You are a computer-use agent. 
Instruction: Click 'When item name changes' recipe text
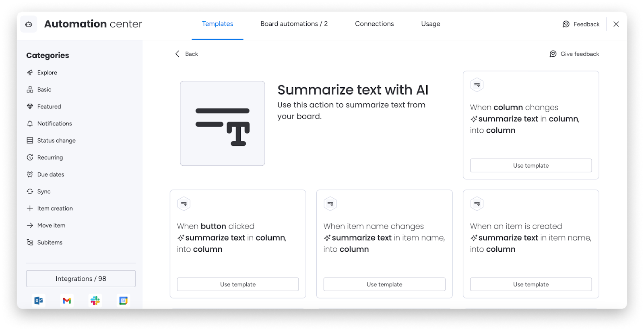(384, 238)
